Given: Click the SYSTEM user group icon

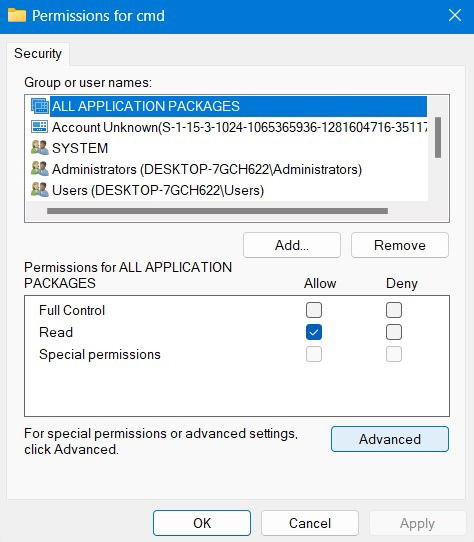Looking at the screenshot, I should click(39, 148).
